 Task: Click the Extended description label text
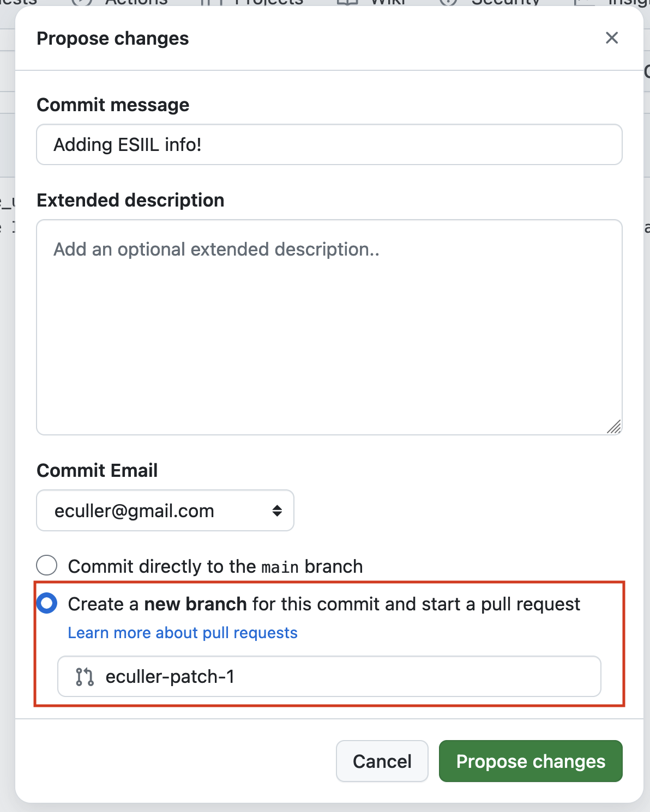(x=130, y=200)
